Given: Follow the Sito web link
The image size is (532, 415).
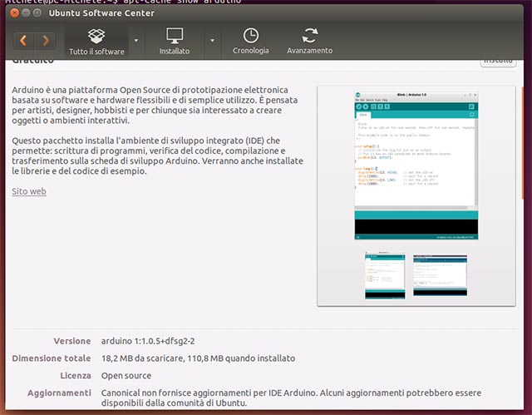Looking at the screenshot, I should (x=29, y=191).
